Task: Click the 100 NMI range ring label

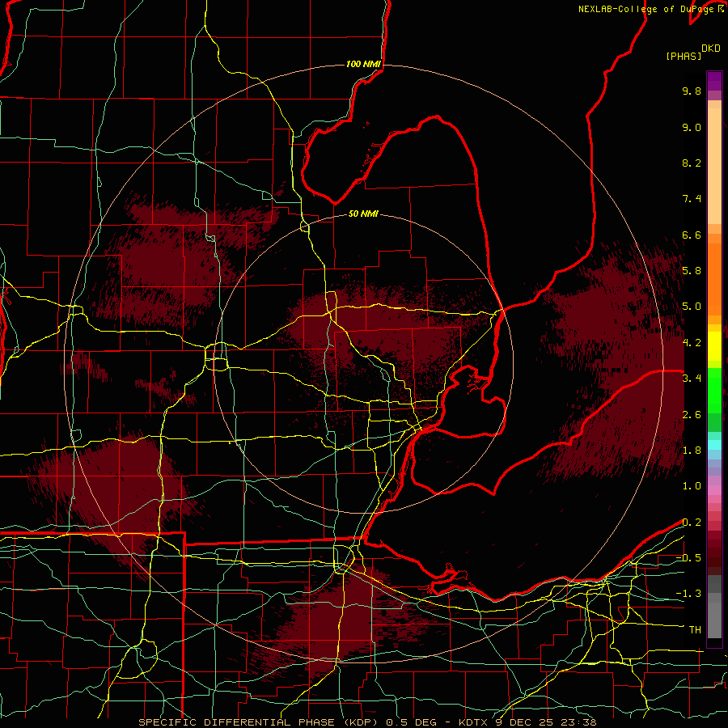Action: tap(363, 64)
